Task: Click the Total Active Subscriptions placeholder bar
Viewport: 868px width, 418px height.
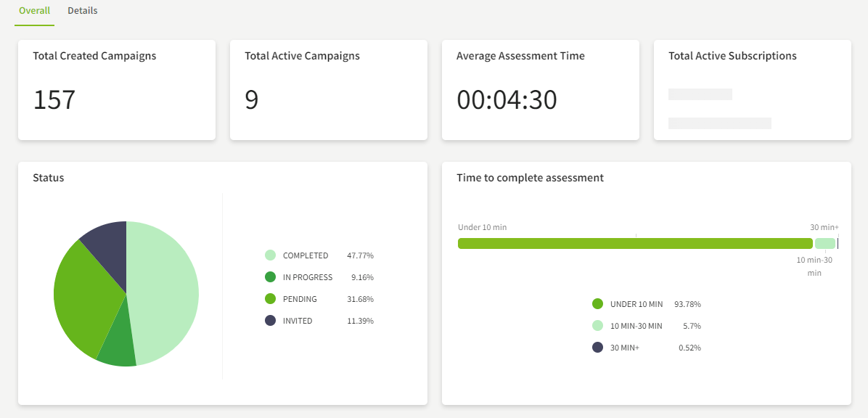Action: coord(701,94)
